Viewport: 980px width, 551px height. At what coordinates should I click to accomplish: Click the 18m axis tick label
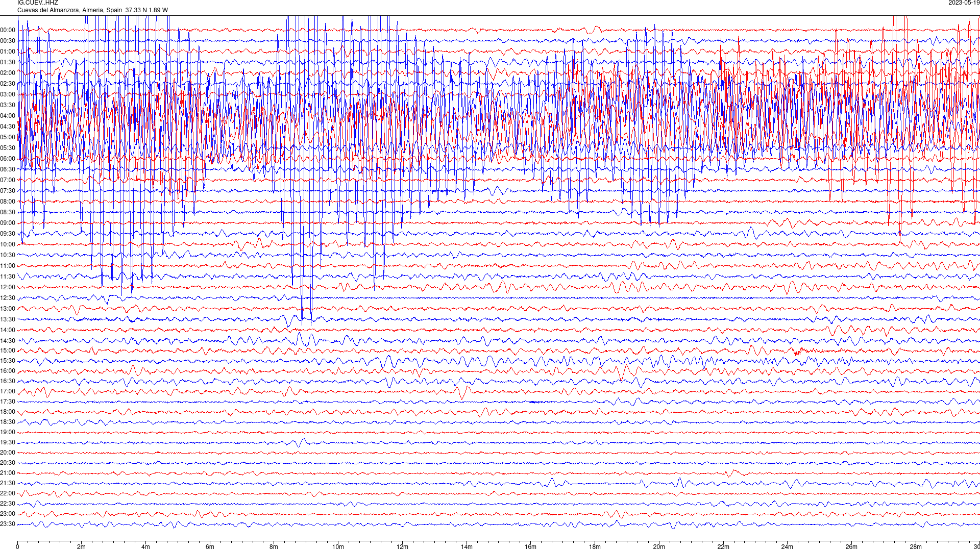point(595,547)
